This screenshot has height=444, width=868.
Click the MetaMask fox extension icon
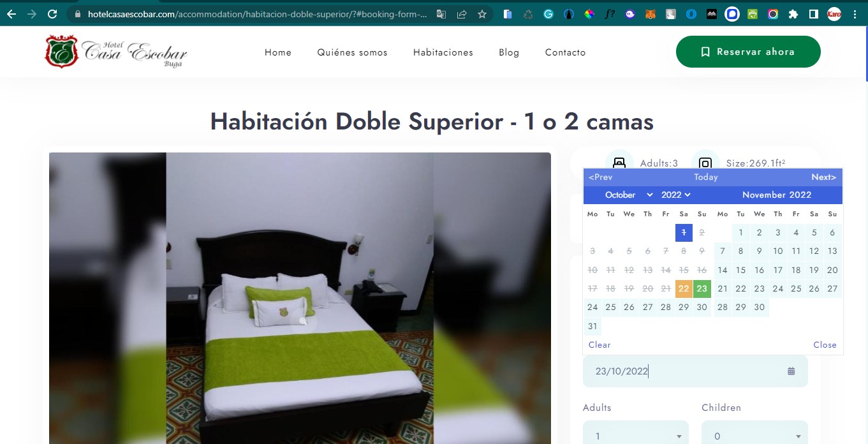[x=651, y=13]
